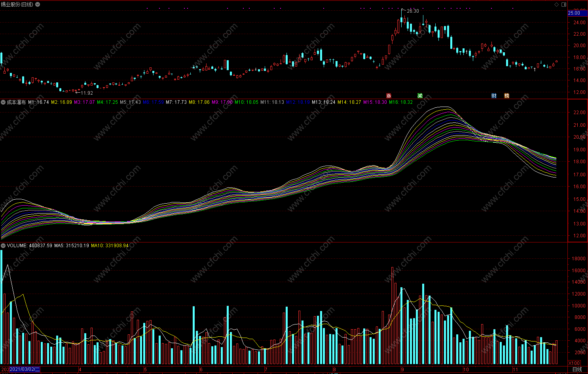The height and width of the screenshot is (374, 588).
Task: Click the M2: 16.89 value
Action: click(61, 102)
